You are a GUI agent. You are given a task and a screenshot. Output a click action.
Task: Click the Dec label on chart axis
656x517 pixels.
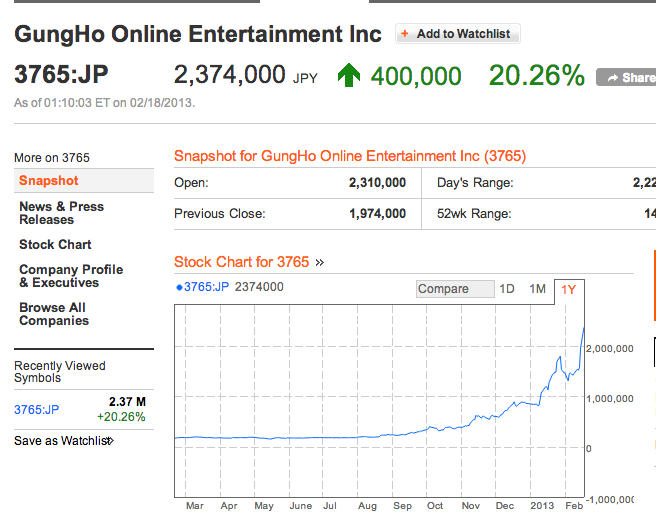coord(505,506)
